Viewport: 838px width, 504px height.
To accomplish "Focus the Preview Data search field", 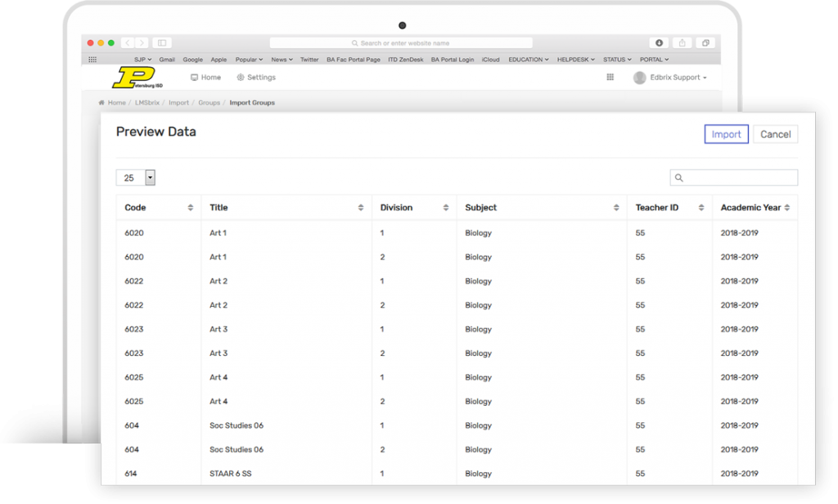I will pyautogui.click(x=733, y=178).
